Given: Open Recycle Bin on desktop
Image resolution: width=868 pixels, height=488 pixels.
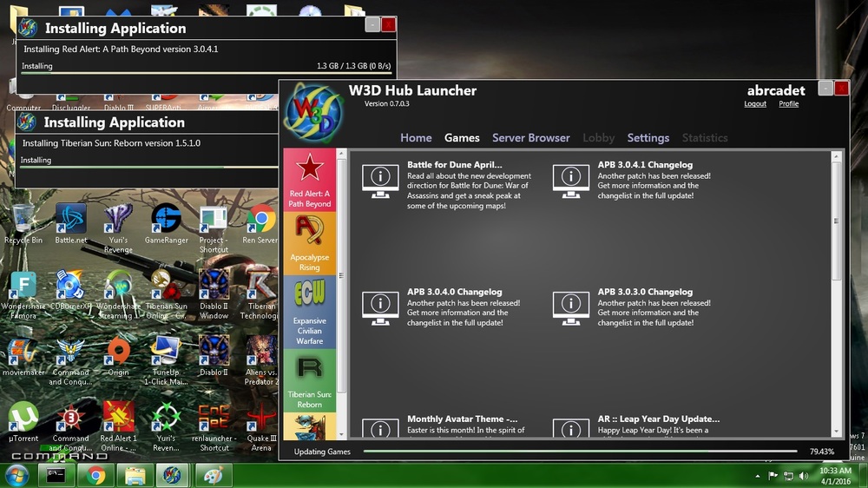Looking at the screenshot, I should click(23, 223).
